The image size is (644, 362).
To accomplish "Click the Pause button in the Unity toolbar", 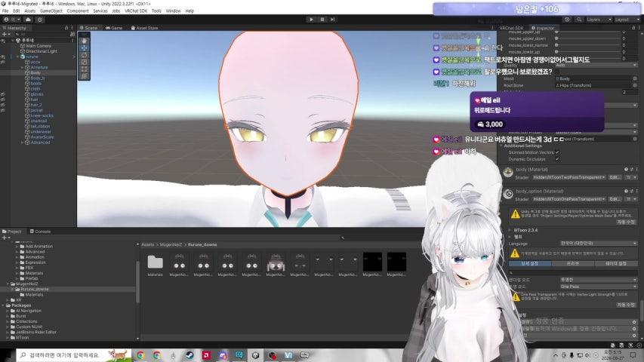I will pyautogui.click(x=322, y=20).
